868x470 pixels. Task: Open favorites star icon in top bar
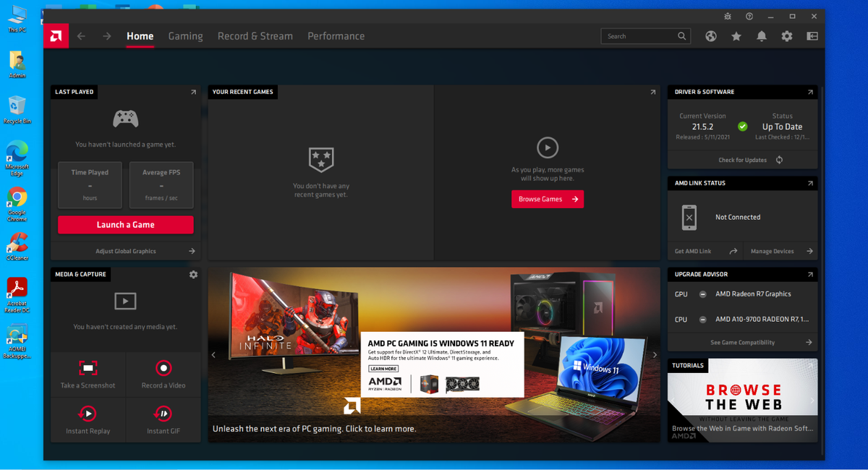[x=736, y=36]
